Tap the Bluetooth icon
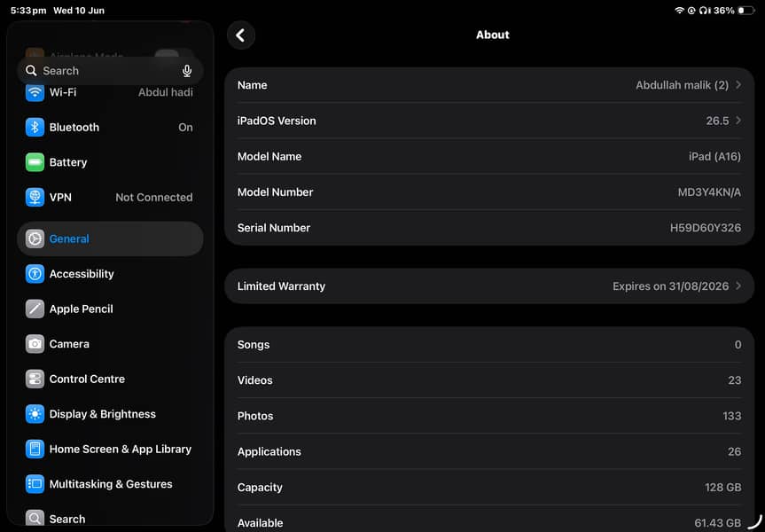 tap(35, 128)
